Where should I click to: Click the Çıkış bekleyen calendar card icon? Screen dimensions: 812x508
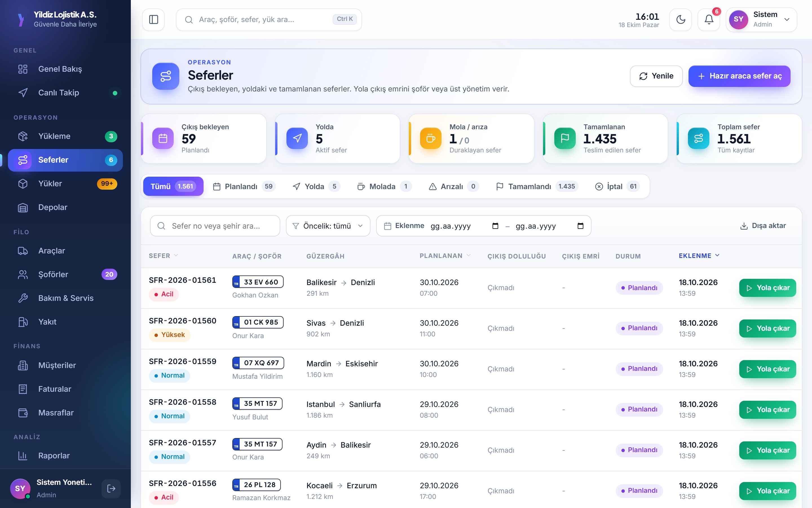(x=163, y=138)
